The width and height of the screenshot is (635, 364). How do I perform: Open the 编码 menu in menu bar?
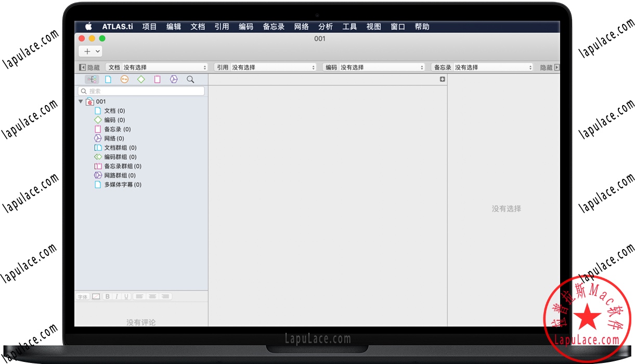coord(246,27)
